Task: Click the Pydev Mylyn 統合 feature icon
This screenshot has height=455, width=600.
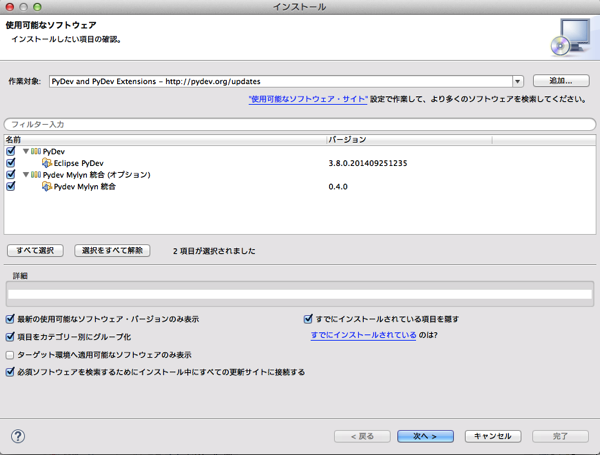Action: click(x=47, y=186)
